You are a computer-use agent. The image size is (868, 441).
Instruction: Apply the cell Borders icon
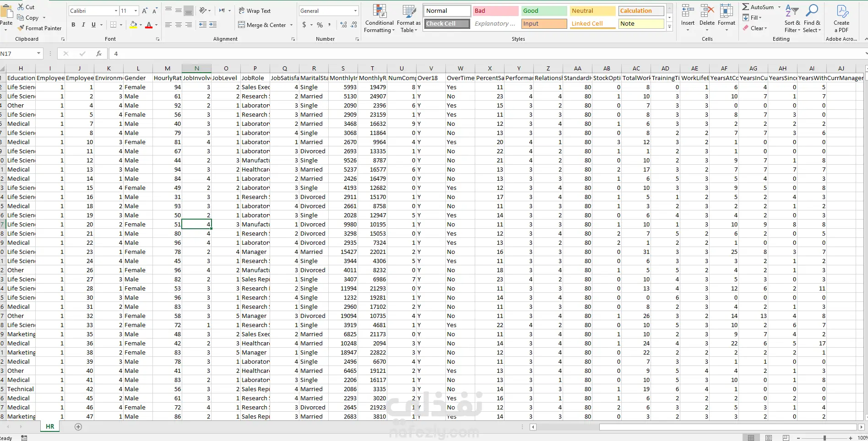tap(114, 25)
